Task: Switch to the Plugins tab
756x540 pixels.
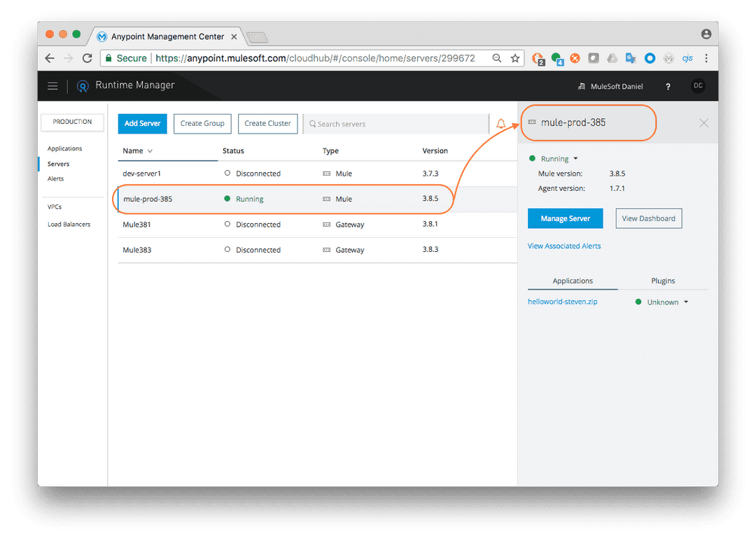Action: coord(662,280)
